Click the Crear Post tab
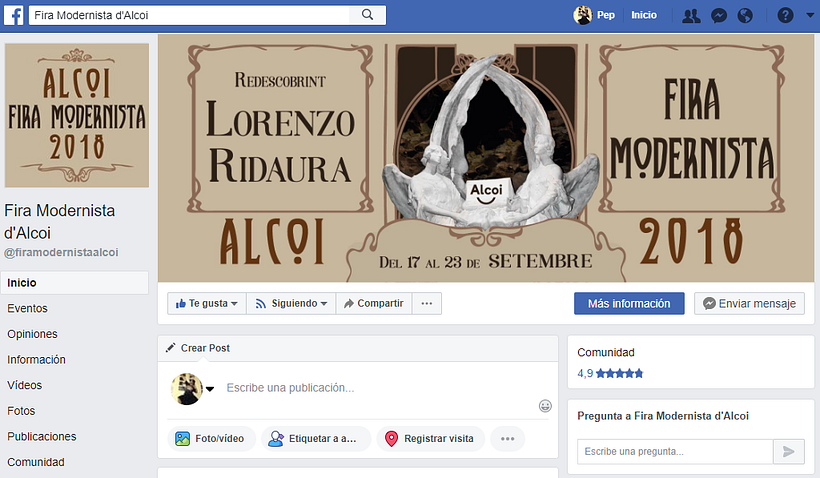The image size is (820, 478). [x=198, y=348]
